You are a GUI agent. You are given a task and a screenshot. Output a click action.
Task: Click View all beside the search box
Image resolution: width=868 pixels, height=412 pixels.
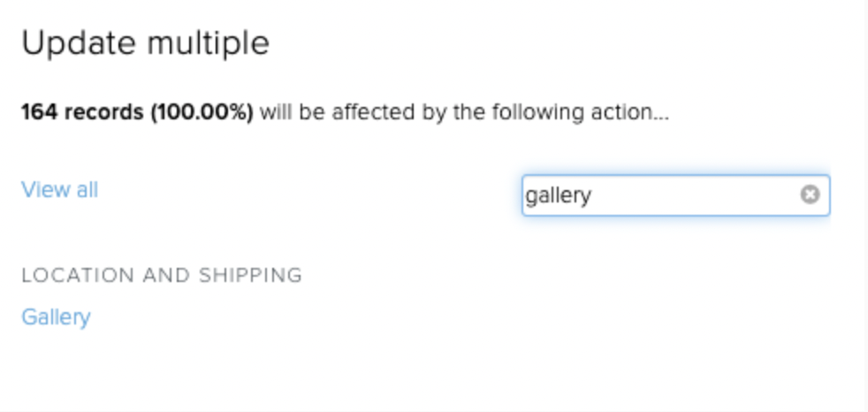(60, 190)
